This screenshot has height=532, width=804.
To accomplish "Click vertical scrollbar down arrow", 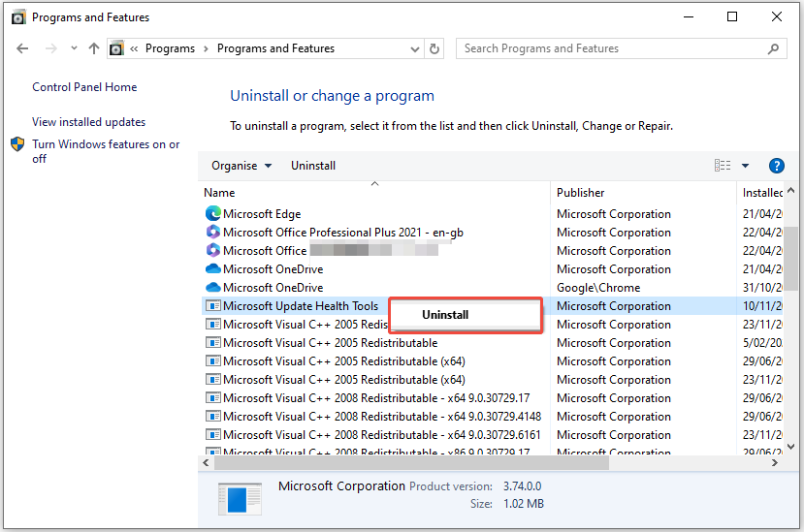I will point(790,447).
